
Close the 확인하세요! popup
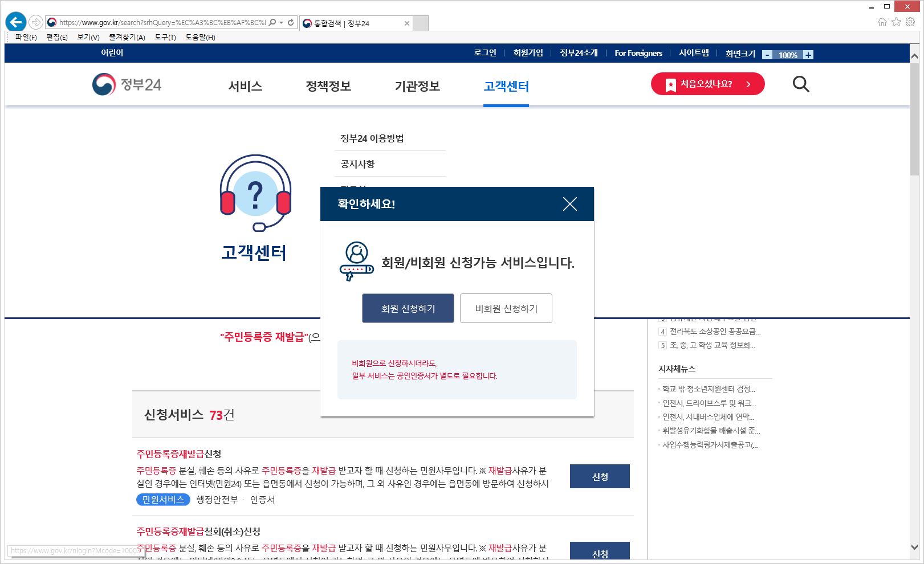570,204
